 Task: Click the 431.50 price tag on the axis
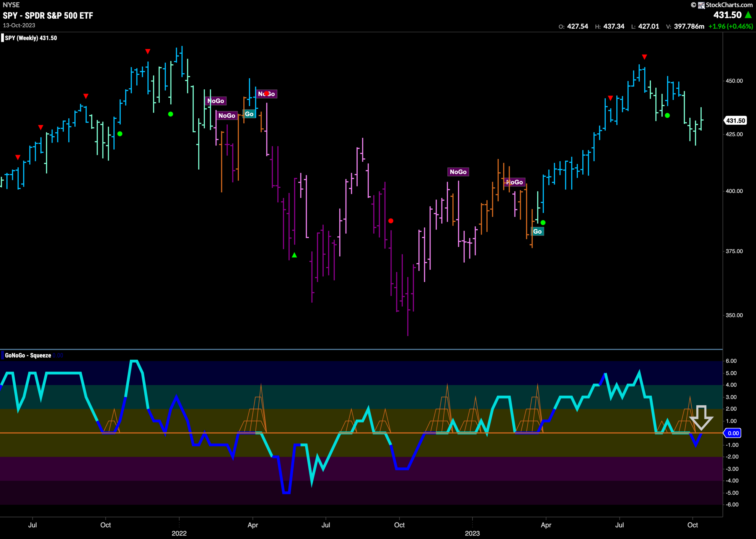735,120
